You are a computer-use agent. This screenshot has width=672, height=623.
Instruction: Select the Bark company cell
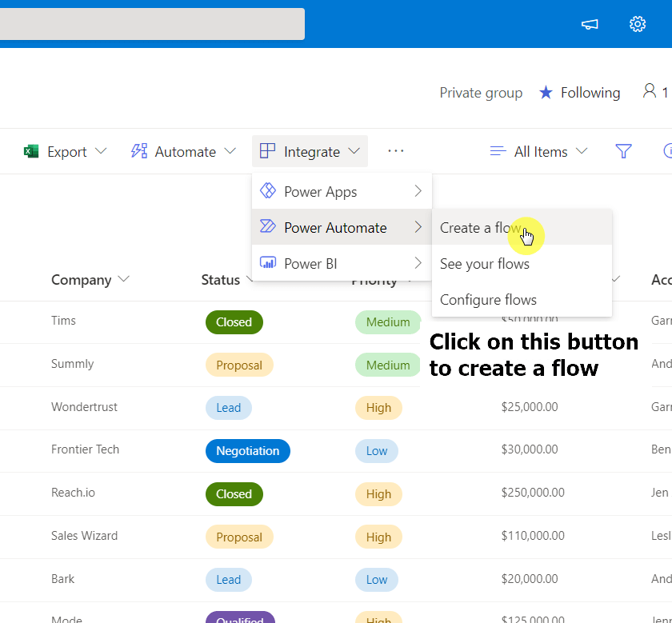(x=62, y=579)
